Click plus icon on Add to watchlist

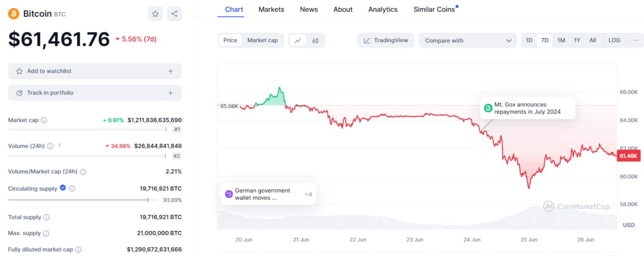coord(171,71)
